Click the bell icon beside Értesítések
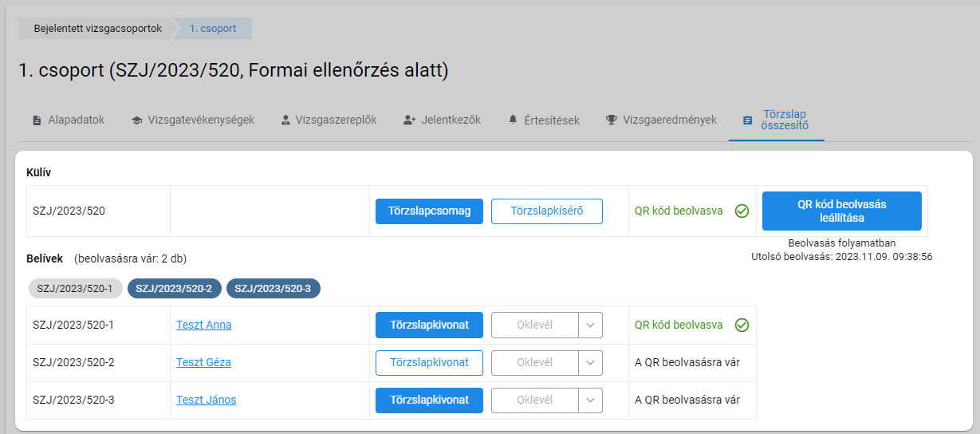The image size is (980, 434). coord(514,120)
